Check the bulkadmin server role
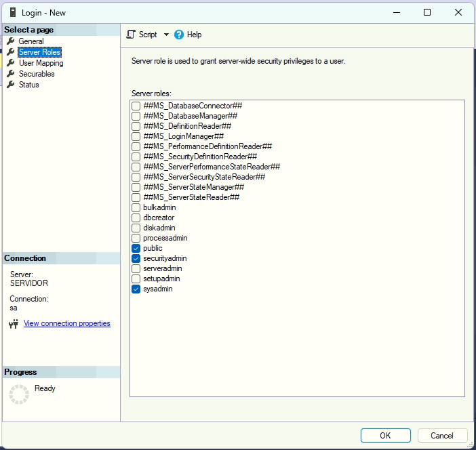476x450 pixels. coord(136,207)
